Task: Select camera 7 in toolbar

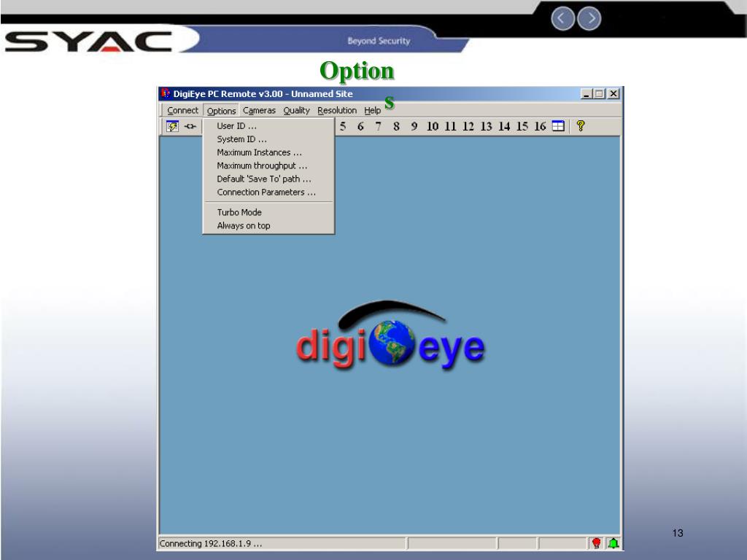Action: pos(379,126)
